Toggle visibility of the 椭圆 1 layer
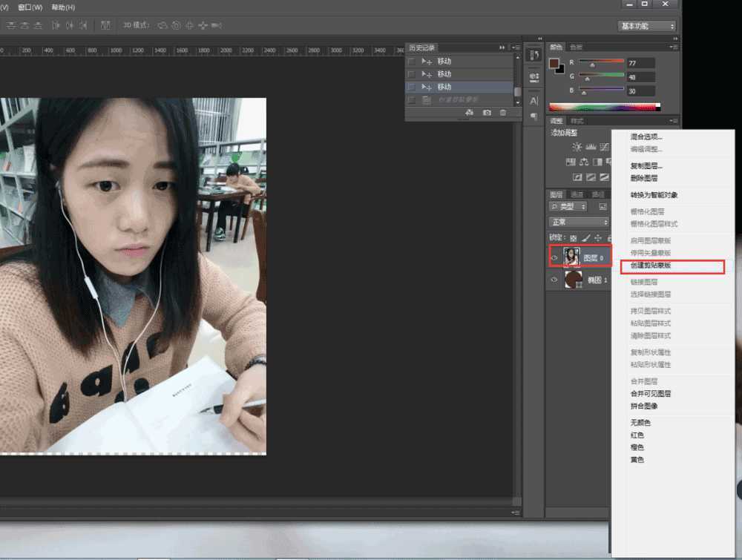The width and height of the screenshot is (742, 560). click(554, 280)
